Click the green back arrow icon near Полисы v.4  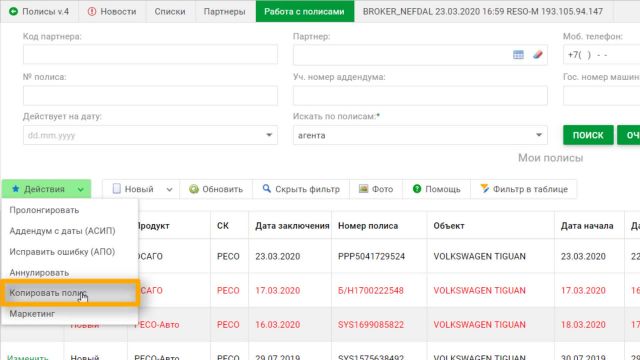pyautogui.click(x=13, y=11)
